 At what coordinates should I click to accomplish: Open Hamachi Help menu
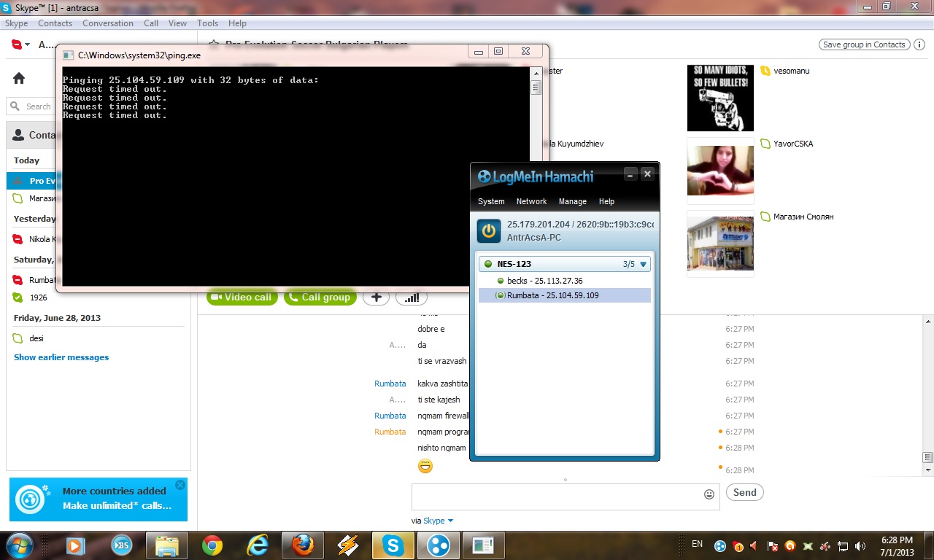pyautogui.click(x=606, y=201)
